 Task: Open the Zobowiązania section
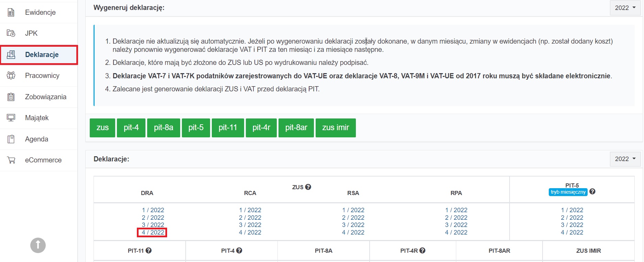(39, 97)
